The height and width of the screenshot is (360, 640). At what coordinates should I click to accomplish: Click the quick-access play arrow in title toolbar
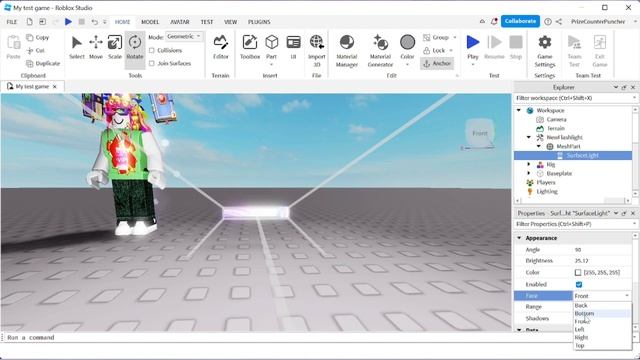[x=69, y=22]
